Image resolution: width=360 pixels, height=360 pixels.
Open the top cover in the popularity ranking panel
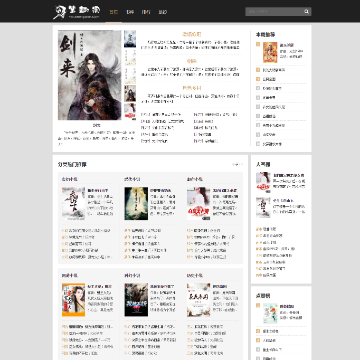click(x=263, y=182)
